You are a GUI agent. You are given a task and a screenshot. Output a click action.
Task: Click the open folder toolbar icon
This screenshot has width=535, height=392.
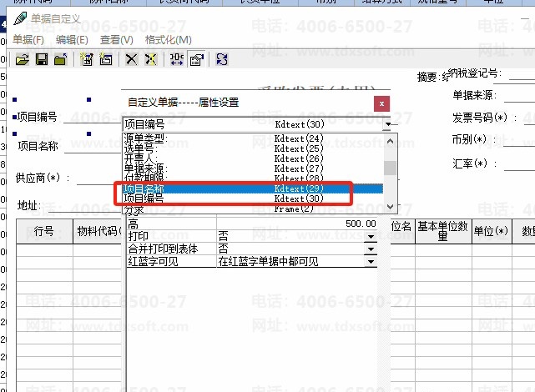coord(23,60)
